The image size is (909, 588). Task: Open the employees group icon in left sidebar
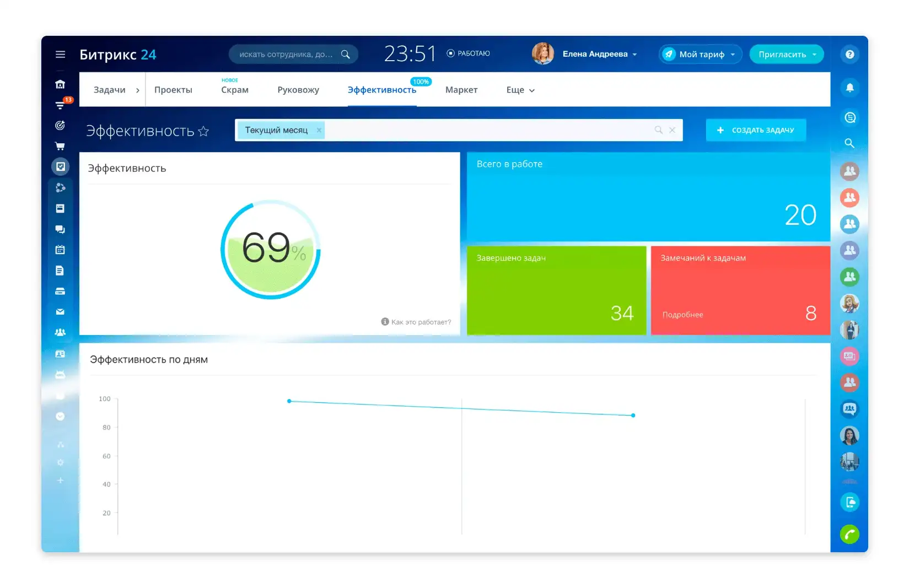[x=60, y=332]
